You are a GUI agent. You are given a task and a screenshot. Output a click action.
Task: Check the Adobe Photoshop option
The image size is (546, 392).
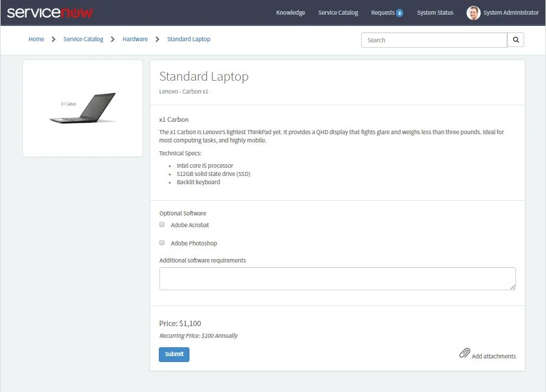tap(162, 242)
